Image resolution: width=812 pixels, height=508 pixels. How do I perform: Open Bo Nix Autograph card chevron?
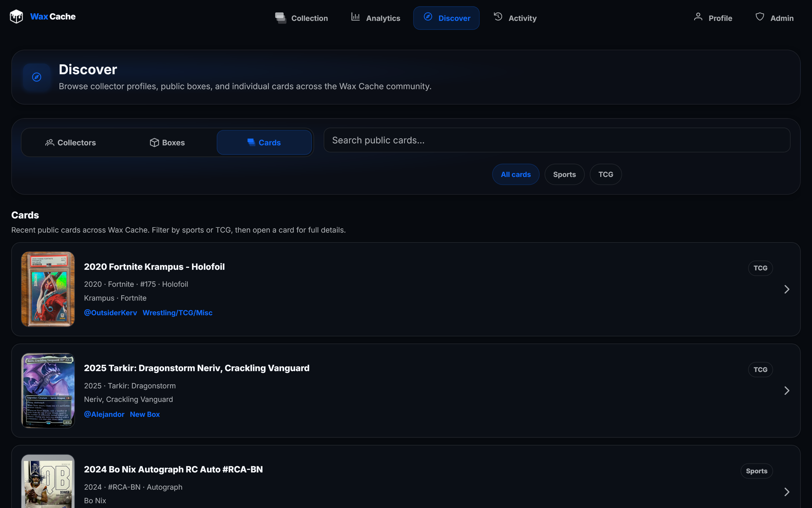click(787, 492)
